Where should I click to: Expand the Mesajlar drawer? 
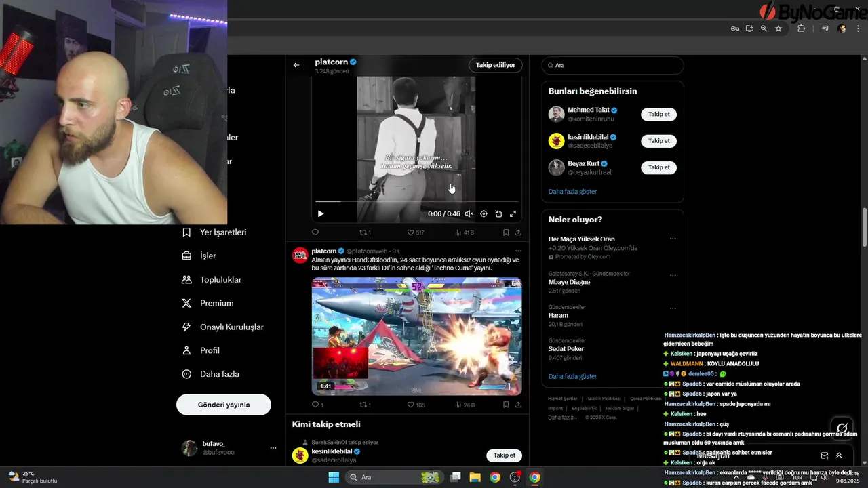click(x=839, y=455)
